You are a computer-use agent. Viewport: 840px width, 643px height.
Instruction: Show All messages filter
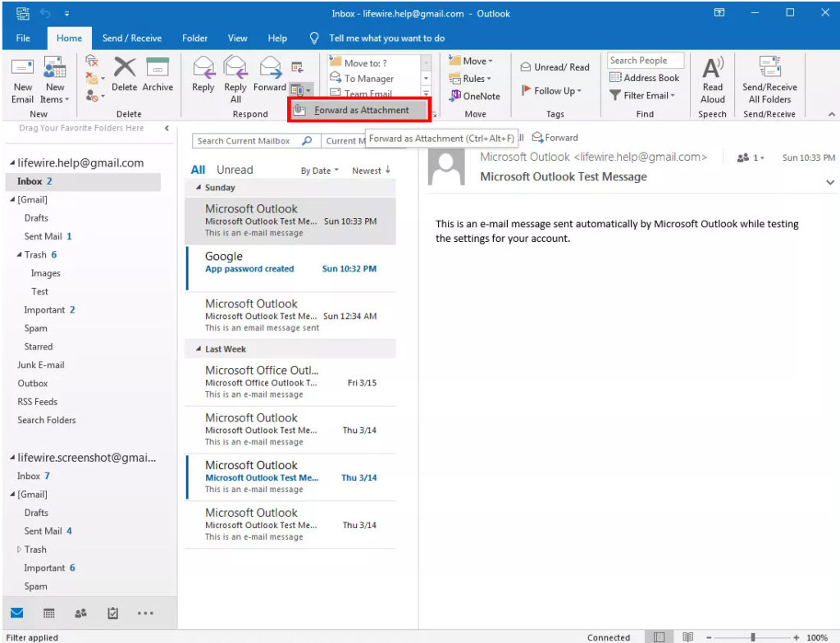[199, 170]
